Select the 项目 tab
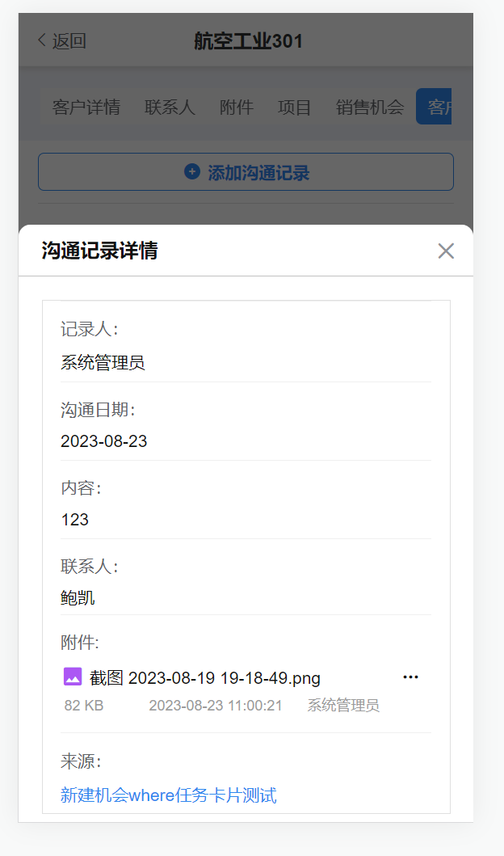 coord(294,108)
